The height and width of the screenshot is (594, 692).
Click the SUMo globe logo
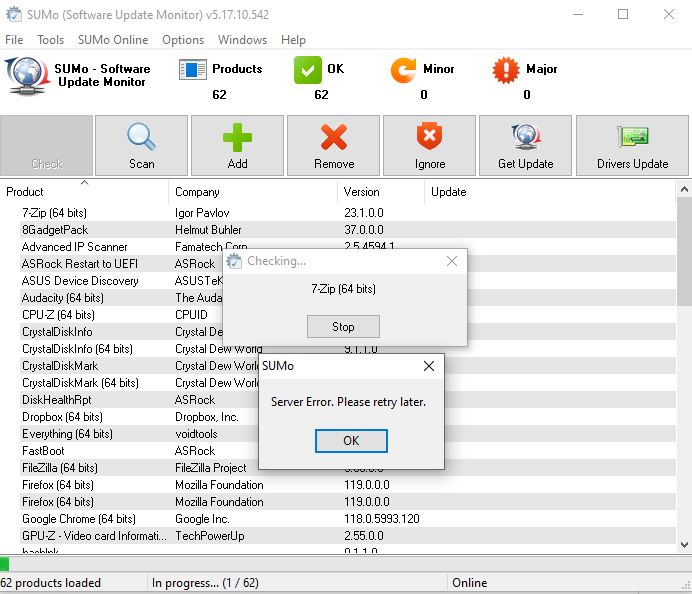(x=27, y=75)
